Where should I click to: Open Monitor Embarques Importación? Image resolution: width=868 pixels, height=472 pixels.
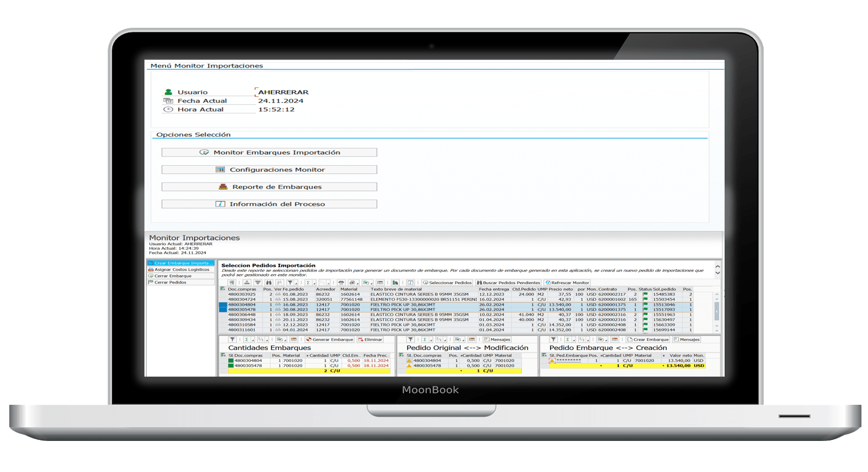pyautogui.click(x=269, y=153)
